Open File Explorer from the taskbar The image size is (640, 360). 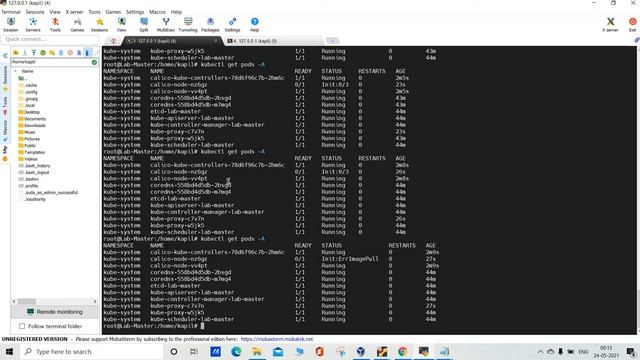(257, 351)
